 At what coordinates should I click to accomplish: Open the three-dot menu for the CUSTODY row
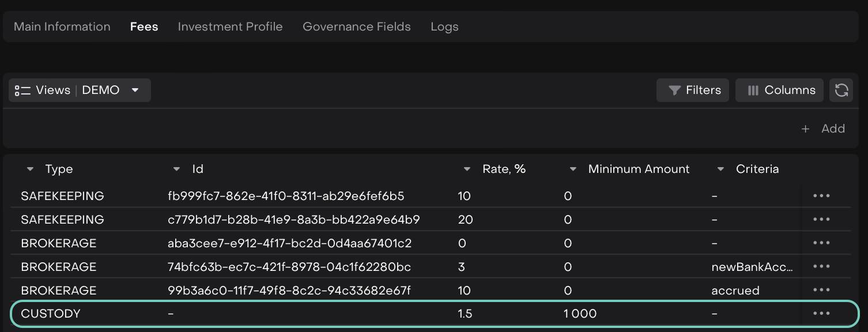(x=821, y=314)
